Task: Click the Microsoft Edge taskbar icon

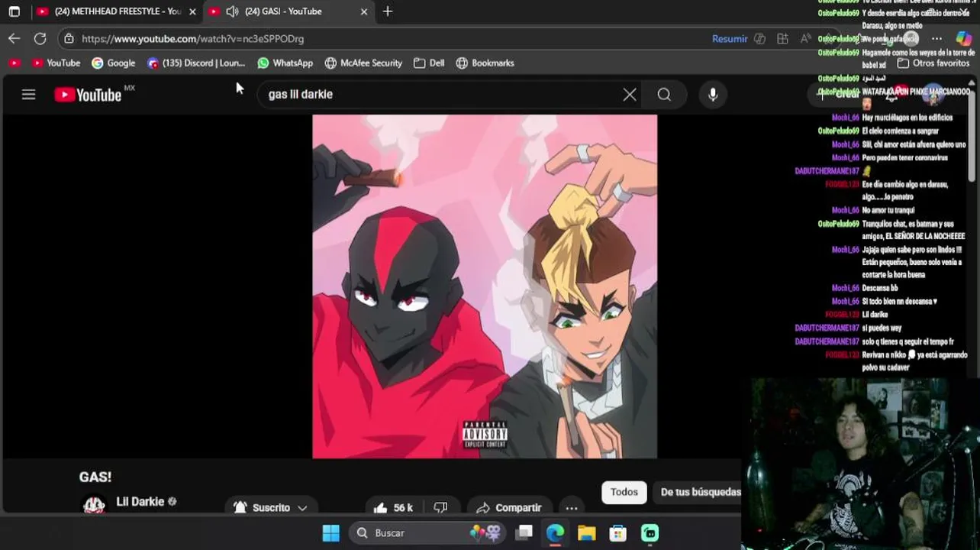Action: pos(555,533)
